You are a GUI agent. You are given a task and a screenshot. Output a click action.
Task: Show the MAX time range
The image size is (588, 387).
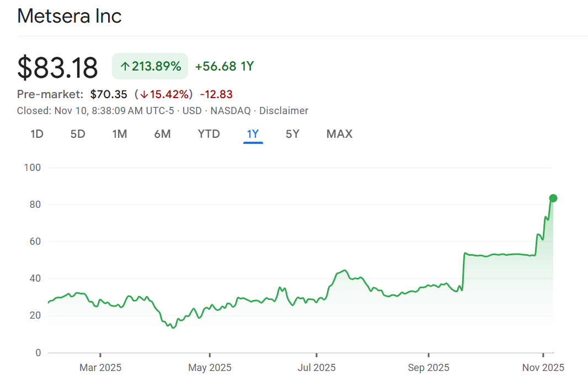[339, 134]
